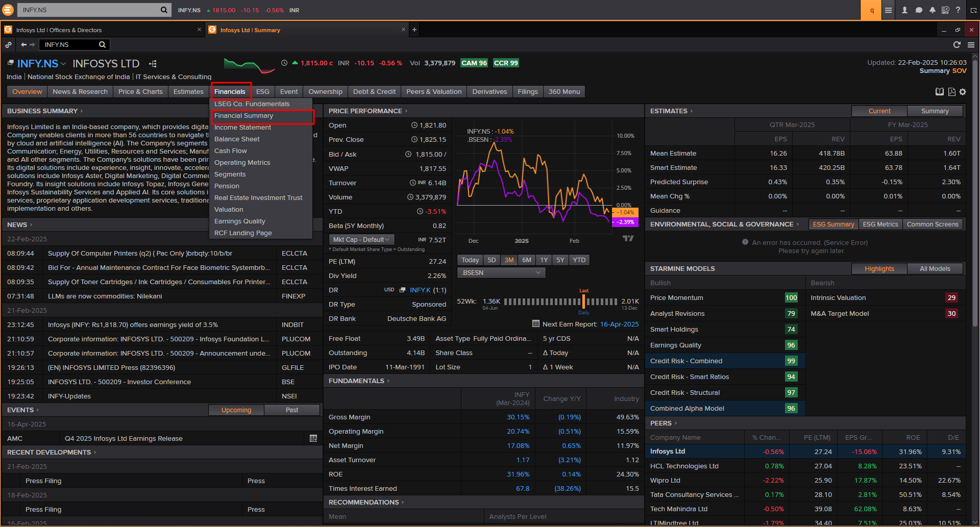Click the 16-Apr-2025 next earnings link
This screenshot has height=527, width=980.
click(x=619, y=324)
